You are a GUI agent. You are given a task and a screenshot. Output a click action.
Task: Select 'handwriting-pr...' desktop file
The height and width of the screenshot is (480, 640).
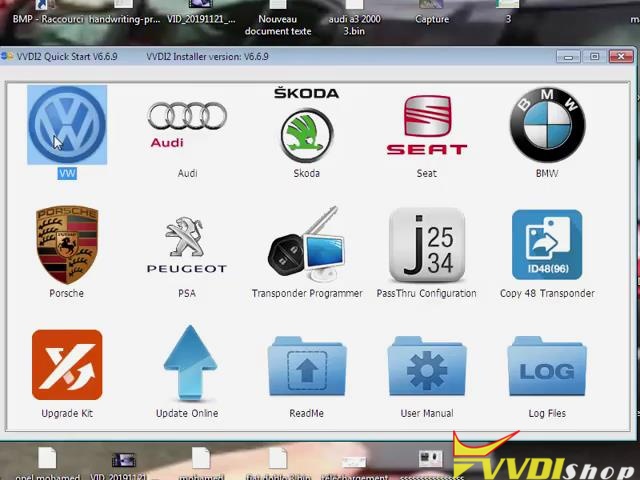[124, 14]
